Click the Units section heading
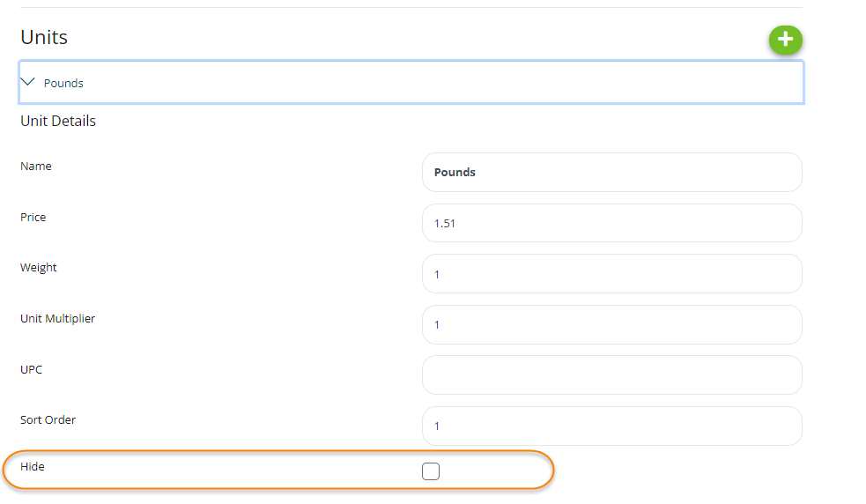Viewport: 866px width, 504px height. click(44, 37)
